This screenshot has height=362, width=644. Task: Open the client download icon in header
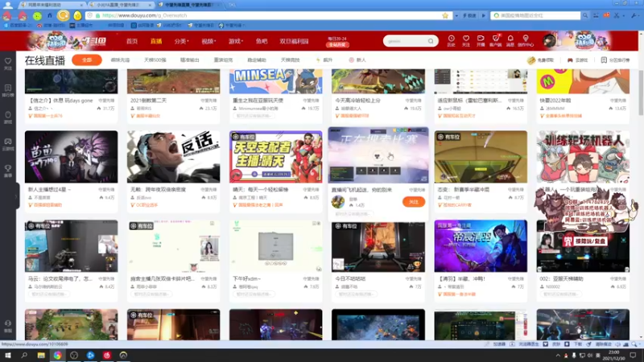[x=496, y=39]
